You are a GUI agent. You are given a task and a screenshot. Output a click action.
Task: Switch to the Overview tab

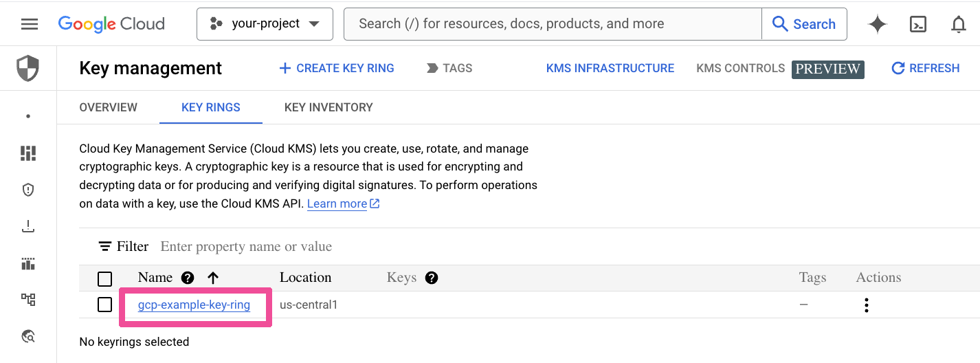tap(109, 107)
